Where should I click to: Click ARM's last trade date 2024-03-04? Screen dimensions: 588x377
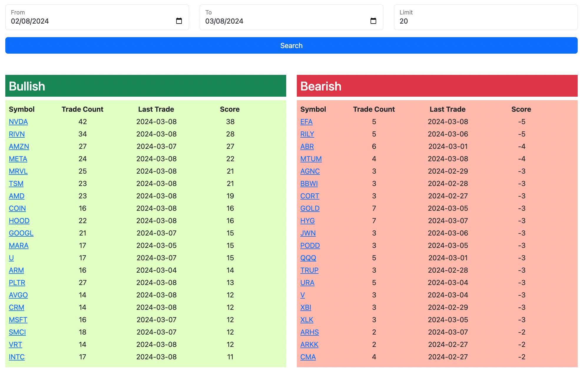coord(156,270)
